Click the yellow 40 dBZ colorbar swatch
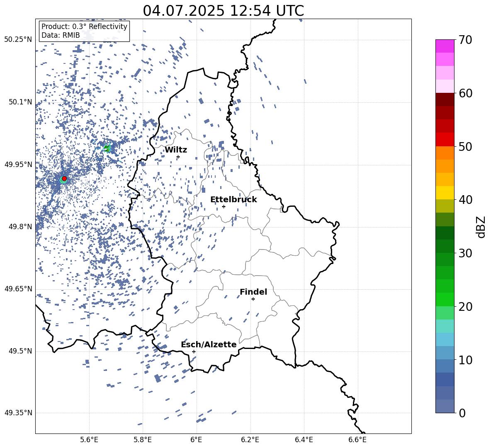The height and width of the screenshot is (448, 491). point(445,193)
